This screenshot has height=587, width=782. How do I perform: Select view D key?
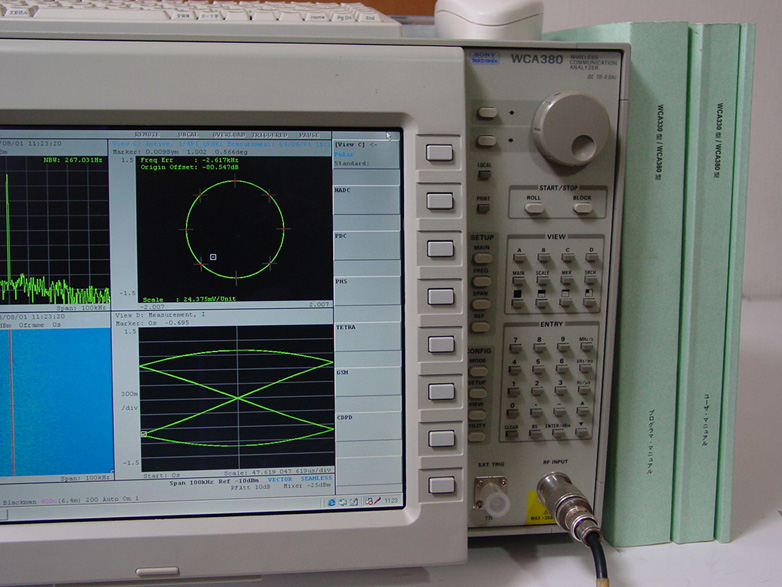[591, 256]
